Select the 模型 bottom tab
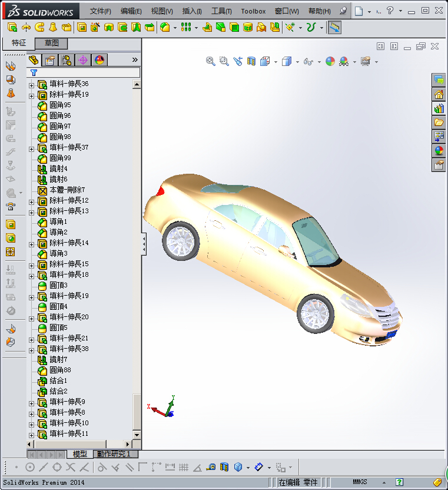448x490 pixels. point(79,453)
